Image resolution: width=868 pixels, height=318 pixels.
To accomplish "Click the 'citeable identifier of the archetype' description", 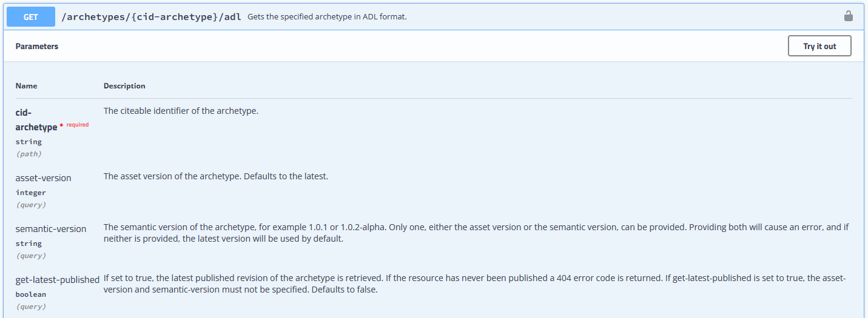I will pos(181,111).
